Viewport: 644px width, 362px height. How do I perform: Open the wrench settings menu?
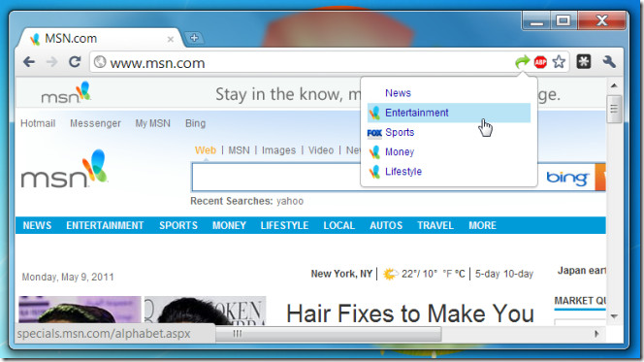click(609, 62)
